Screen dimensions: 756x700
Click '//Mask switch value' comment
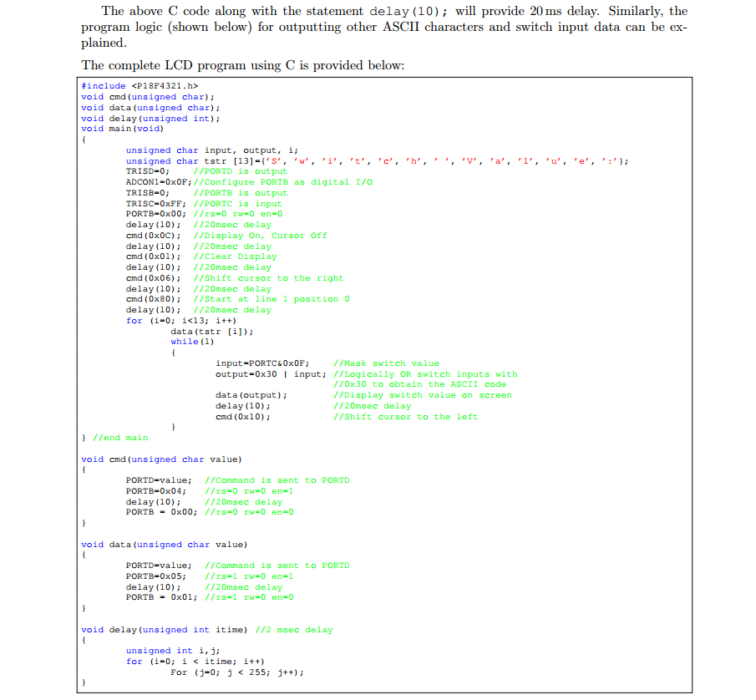[386, 363]
